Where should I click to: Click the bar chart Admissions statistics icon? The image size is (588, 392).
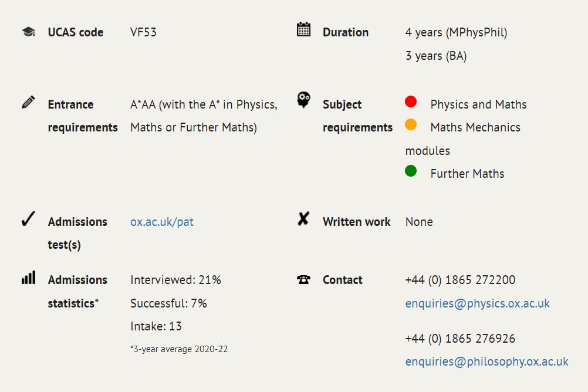tap(29, 278)
